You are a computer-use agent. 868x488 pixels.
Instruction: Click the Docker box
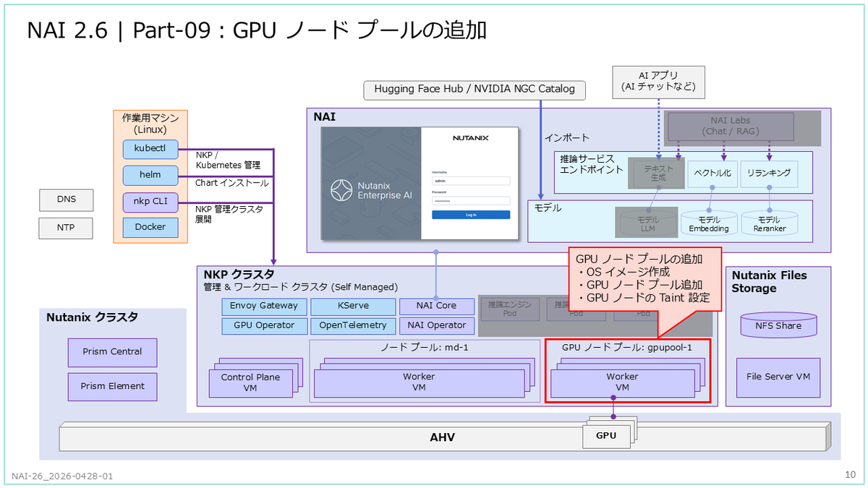[150, 227]
